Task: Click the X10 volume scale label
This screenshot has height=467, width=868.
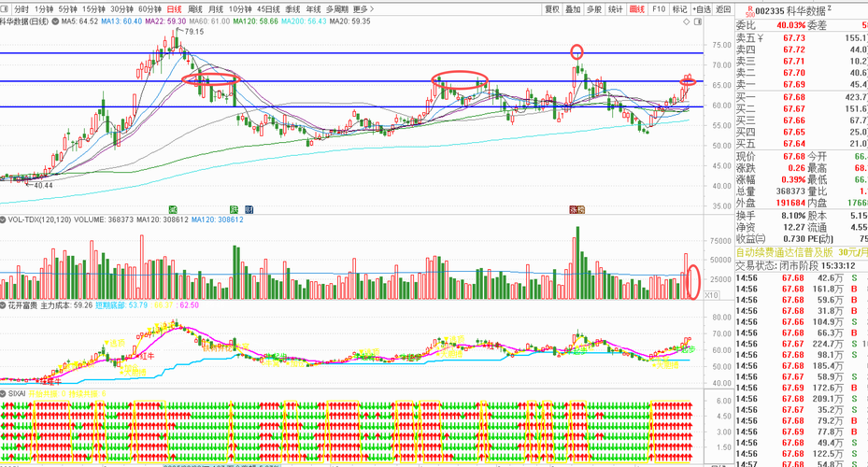Action: [x=711, y=295]
